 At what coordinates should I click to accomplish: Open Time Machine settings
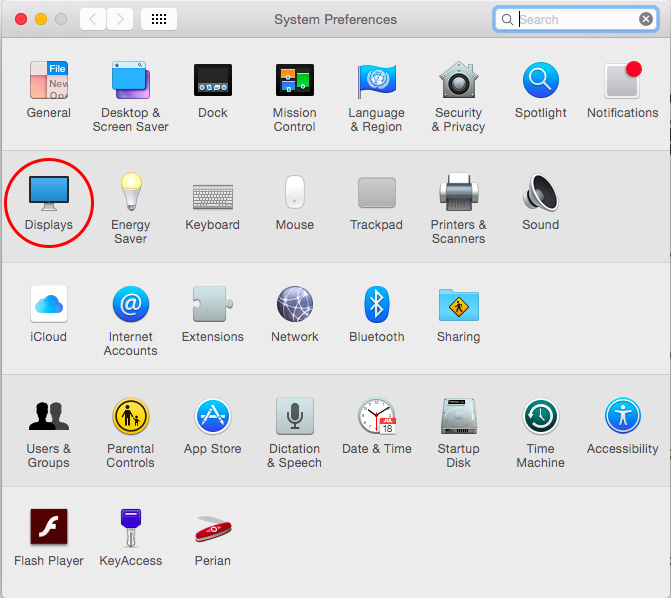540,416
